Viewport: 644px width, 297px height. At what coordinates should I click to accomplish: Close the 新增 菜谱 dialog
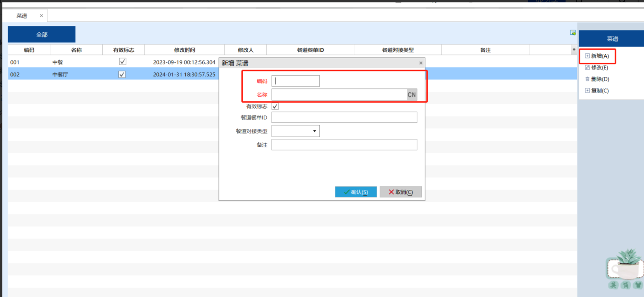pyautogui.click(x=421, y=63)
